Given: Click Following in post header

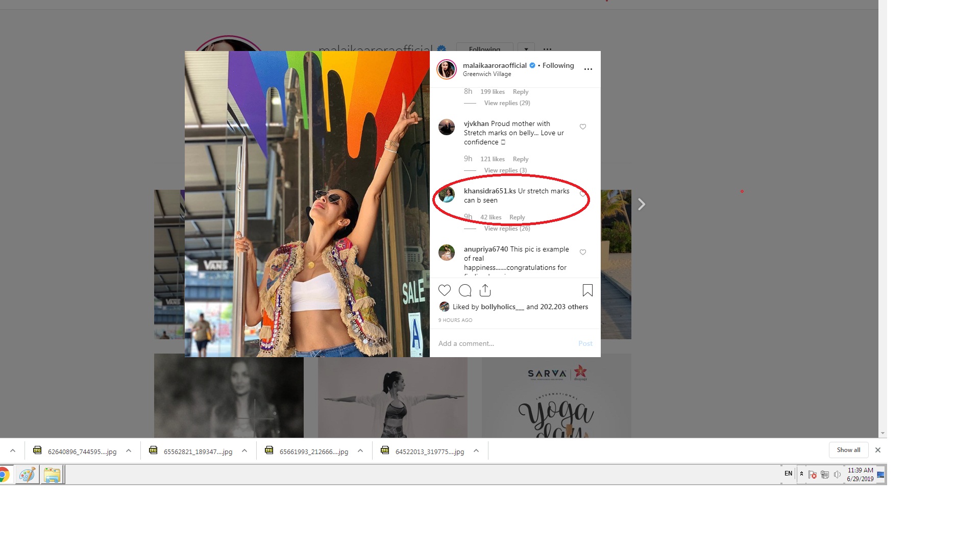Looking at the screenshot, I should 558,65.
